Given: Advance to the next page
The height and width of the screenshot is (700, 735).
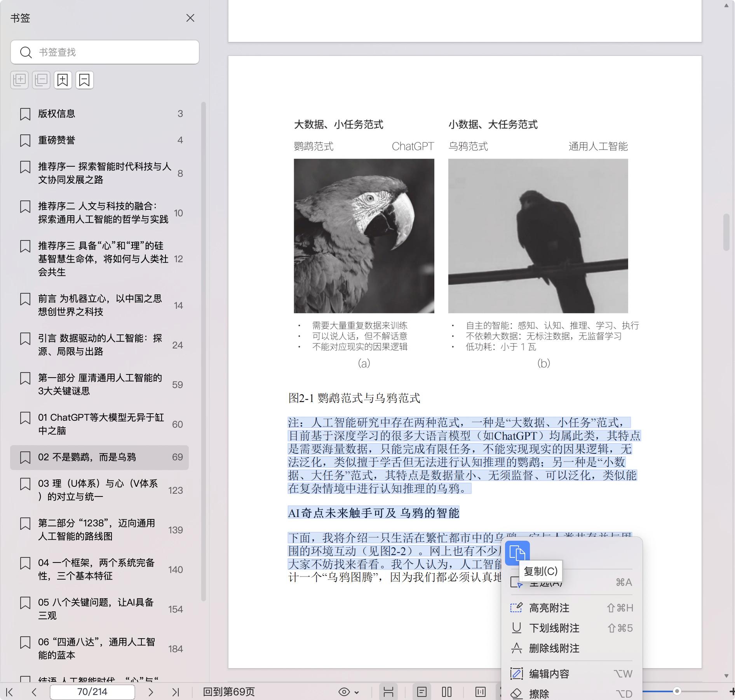Looking at the screenshot, I should (151, 692).
